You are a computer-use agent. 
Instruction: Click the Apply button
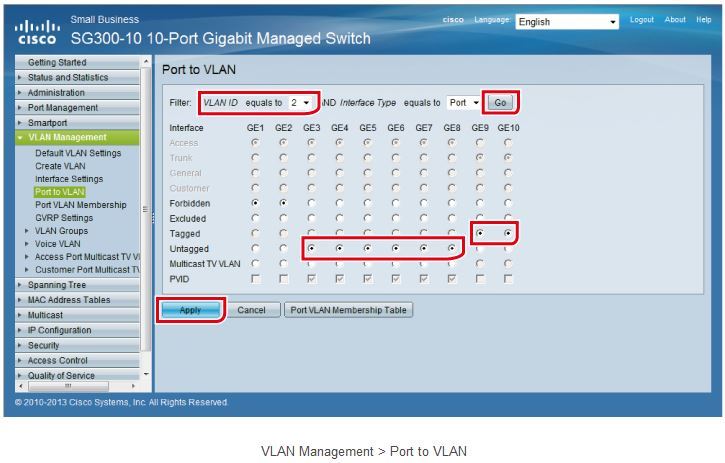[190, 310]
